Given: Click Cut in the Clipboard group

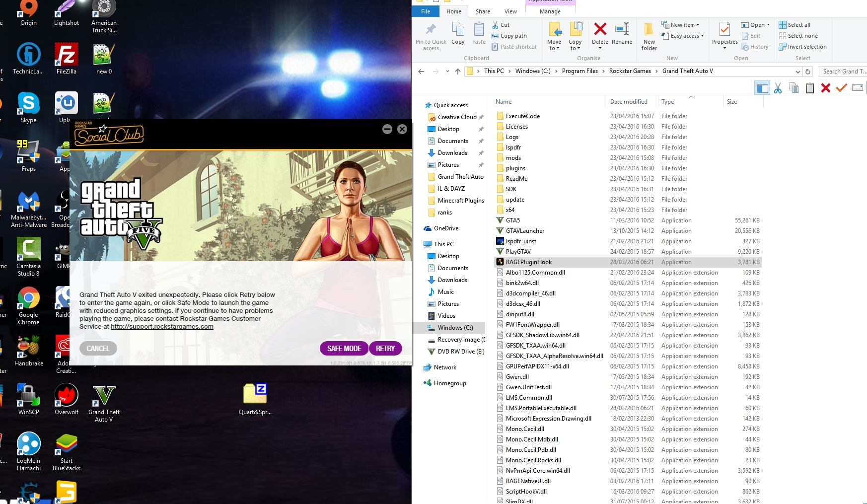Looking at the screenshot, I should click(x=501, y=25).
